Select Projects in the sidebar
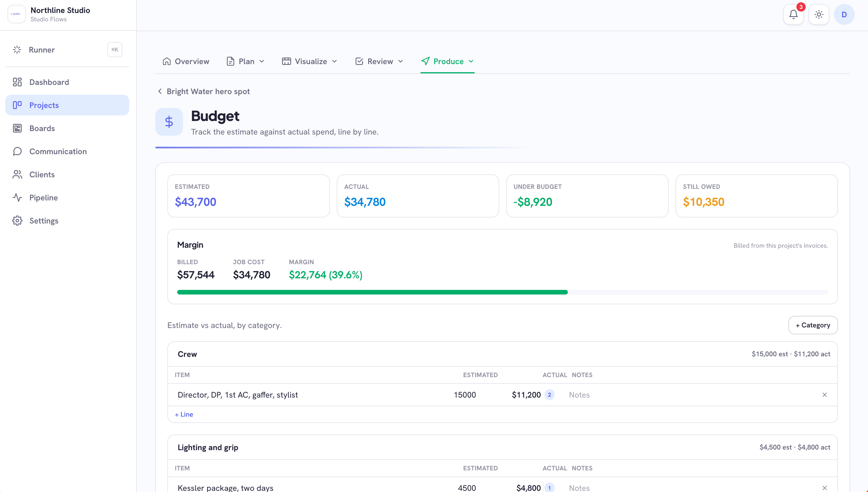Viewport: 868px width, 492px height. (67, 105)
